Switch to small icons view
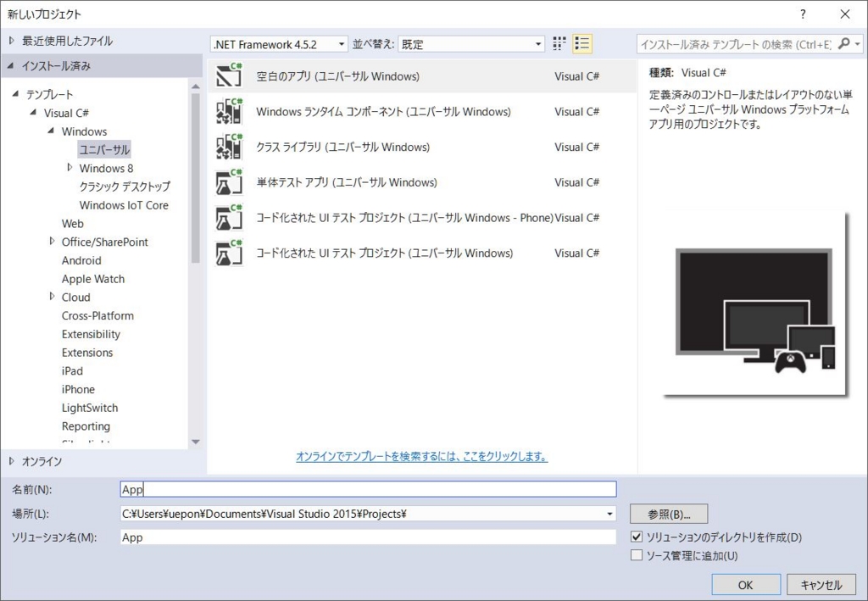 559,44
